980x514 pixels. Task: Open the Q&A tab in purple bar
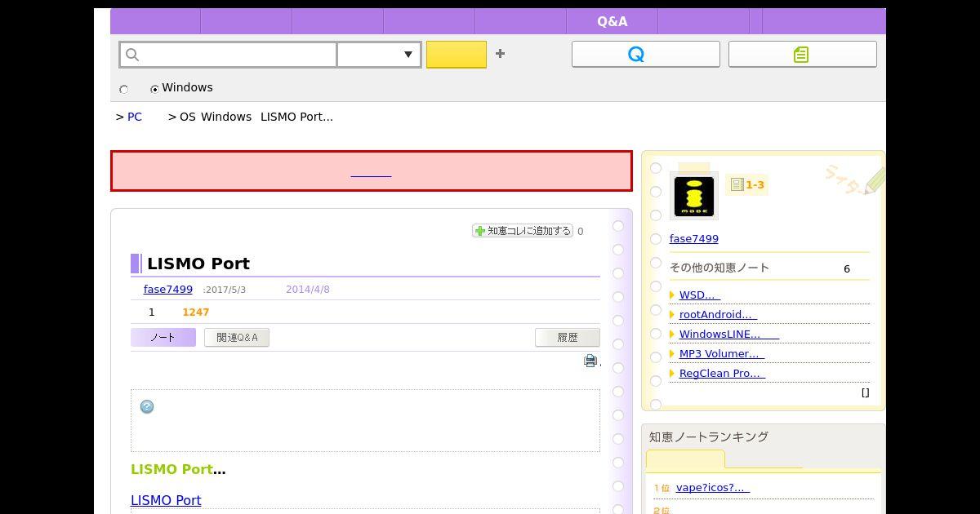(x=612, y=22)
